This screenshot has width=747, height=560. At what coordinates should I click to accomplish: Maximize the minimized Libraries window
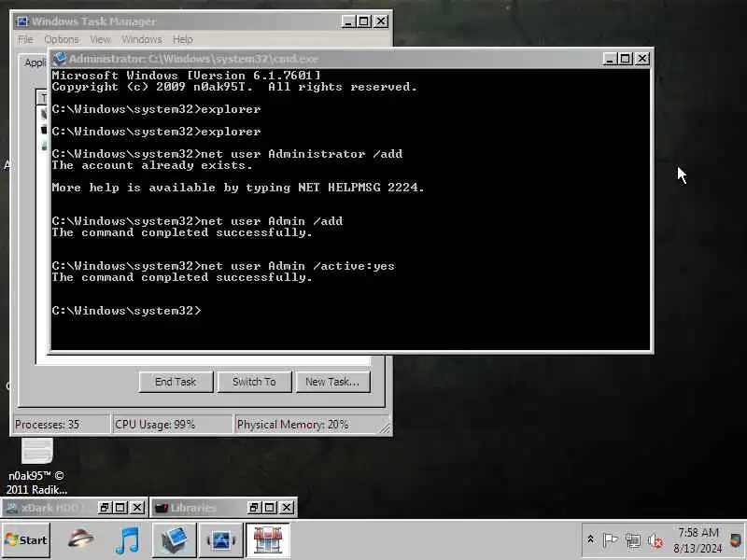pos(270,508)
